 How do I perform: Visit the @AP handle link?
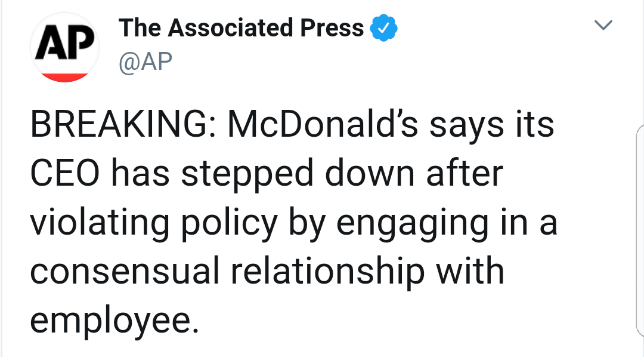[x=145, y=61]
